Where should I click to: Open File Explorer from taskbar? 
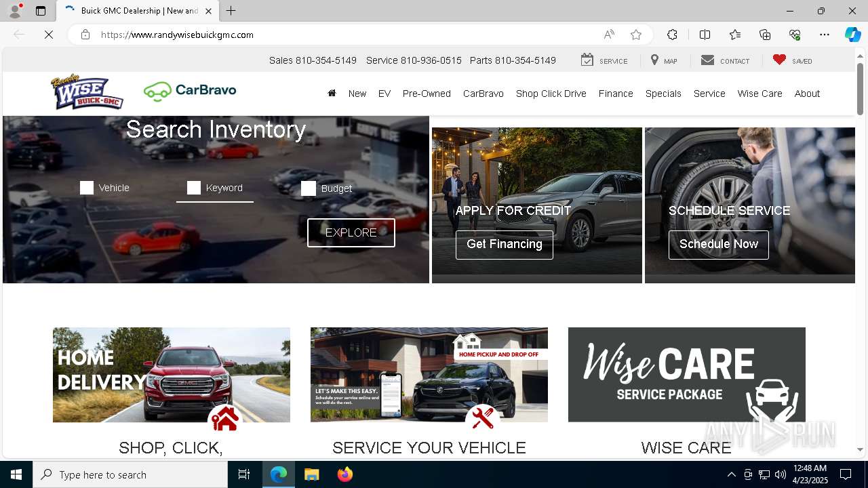coord(312,474)
